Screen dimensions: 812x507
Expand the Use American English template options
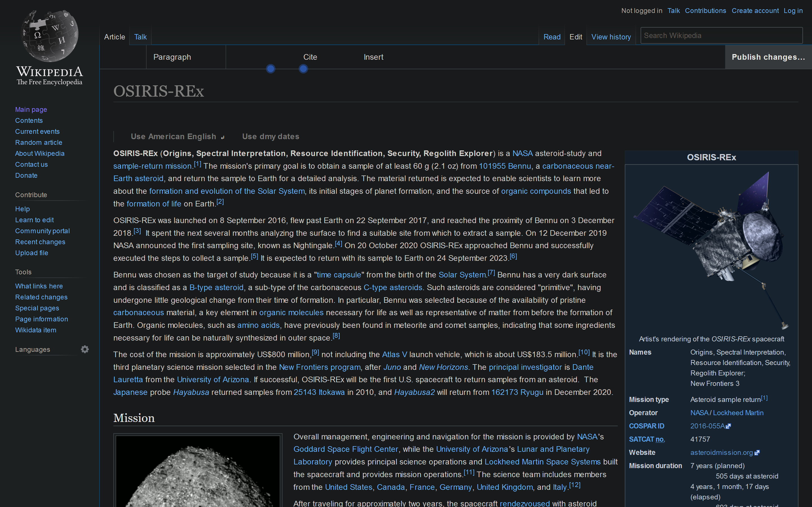(223, 137)
